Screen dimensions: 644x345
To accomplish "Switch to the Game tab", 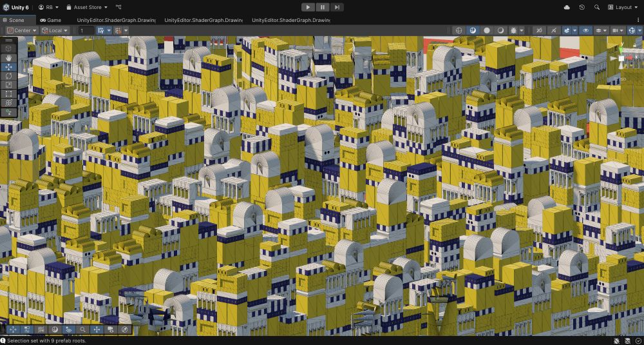I will pyautogui.click(x=50, y=20).
